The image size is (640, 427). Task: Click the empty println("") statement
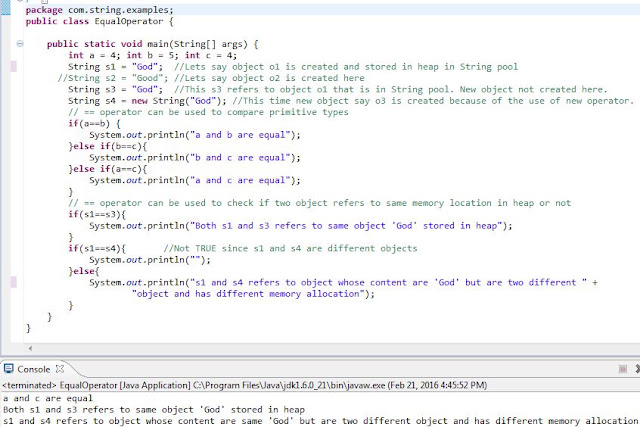tap(150, 260)
